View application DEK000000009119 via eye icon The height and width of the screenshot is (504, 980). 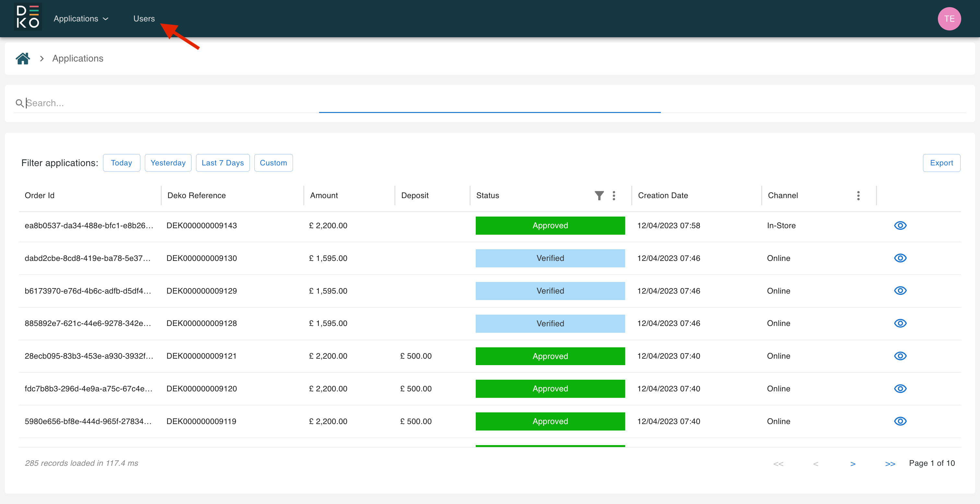coord(900,421)
